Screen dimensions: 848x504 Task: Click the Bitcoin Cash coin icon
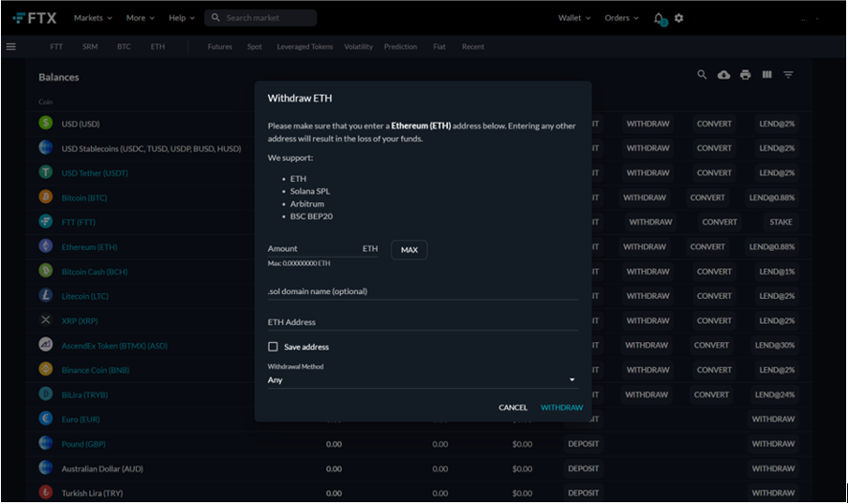pyautogui.click(x=46, y=271)
